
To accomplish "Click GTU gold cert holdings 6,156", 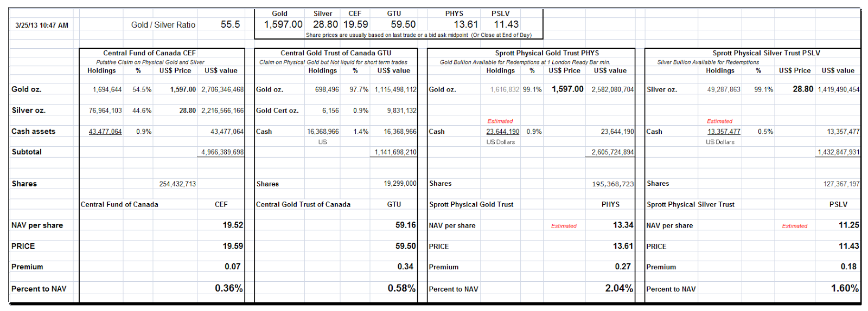I will point(330,111).
